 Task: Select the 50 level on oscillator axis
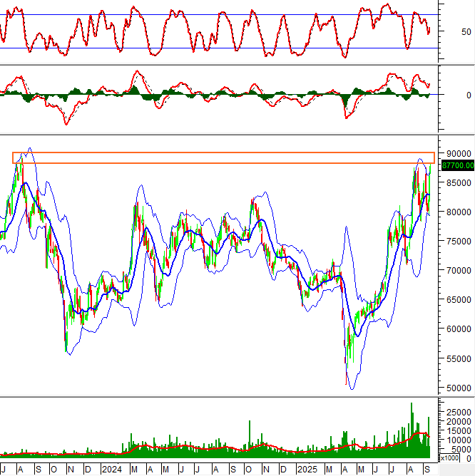[466, 31]
